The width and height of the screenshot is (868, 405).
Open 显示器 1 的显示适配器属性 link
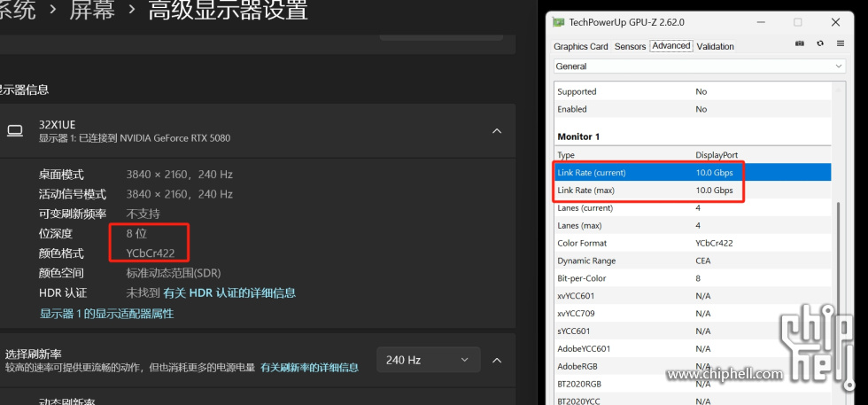[107, 314]
